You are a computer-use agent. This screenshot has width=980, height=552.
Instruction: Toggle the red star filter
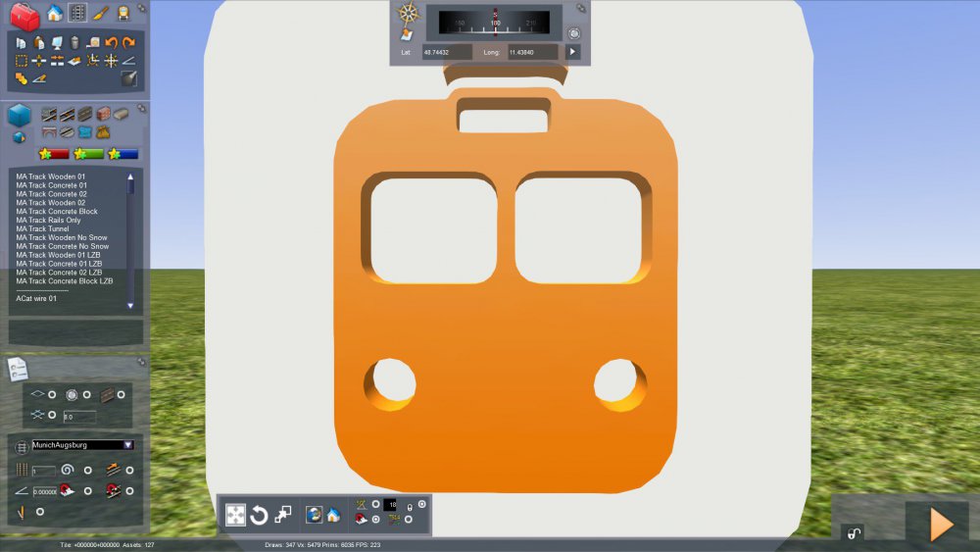[x=54, y=154]
